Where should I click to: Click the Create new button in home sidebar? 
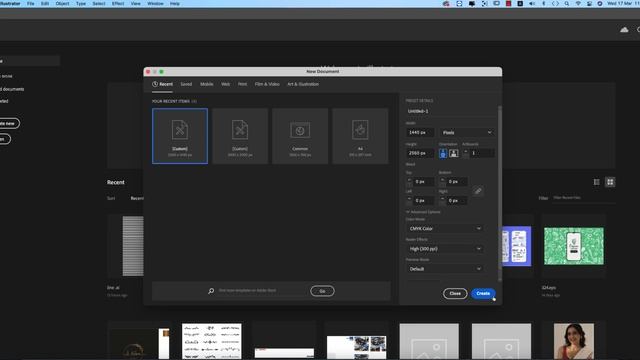[x=8, y=123]
